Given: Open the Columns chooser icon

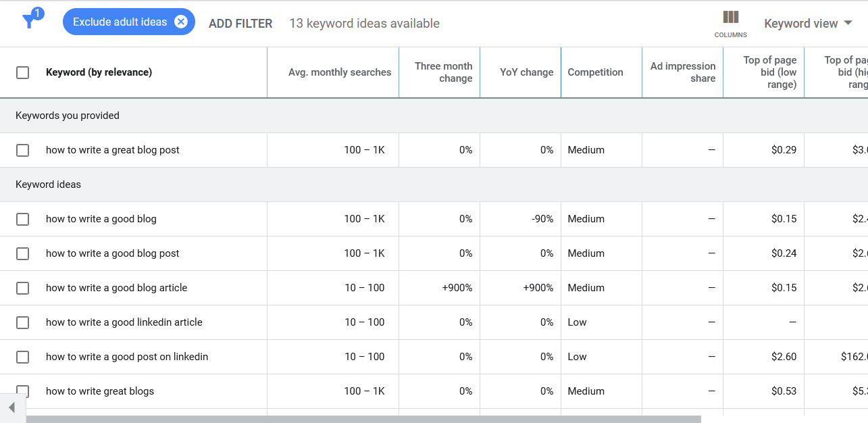Looking at the screenshot, I should point(731,17).
